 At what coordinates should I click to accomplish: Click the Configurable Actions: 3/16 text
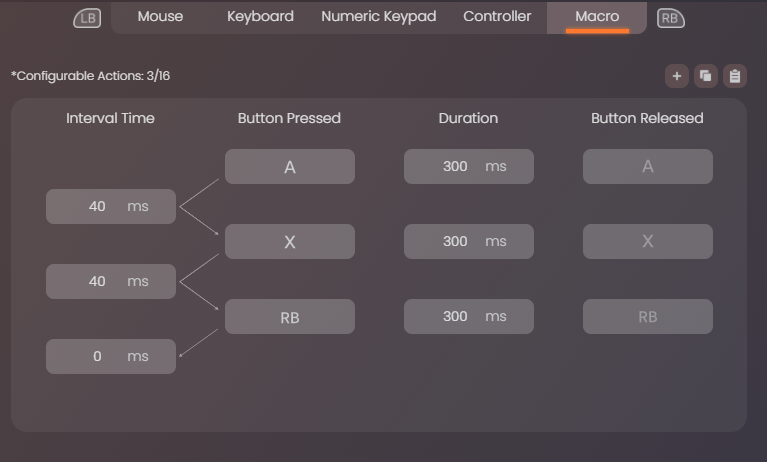click(x=90, y=76)
